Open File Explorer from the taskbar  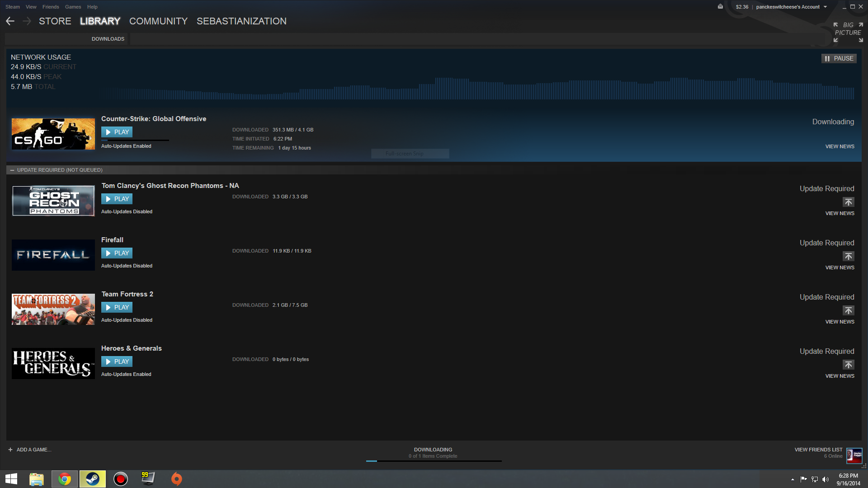[37, 479]
